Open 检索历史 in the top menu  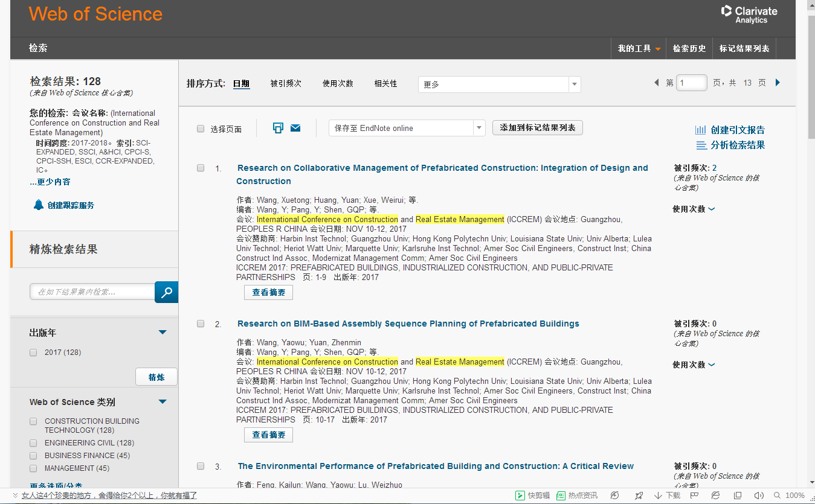tap(689, 48)
